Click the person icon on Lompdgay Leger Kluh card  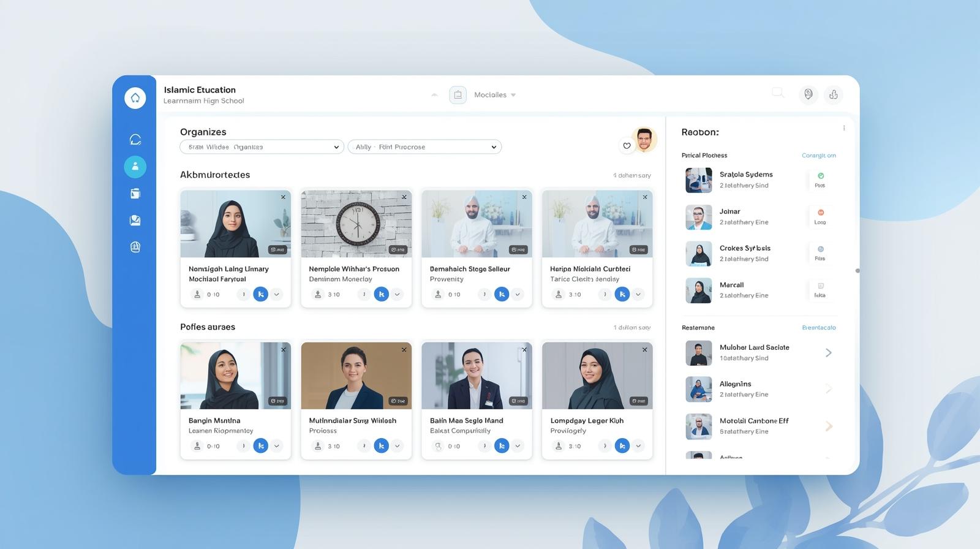click(559, 446)
